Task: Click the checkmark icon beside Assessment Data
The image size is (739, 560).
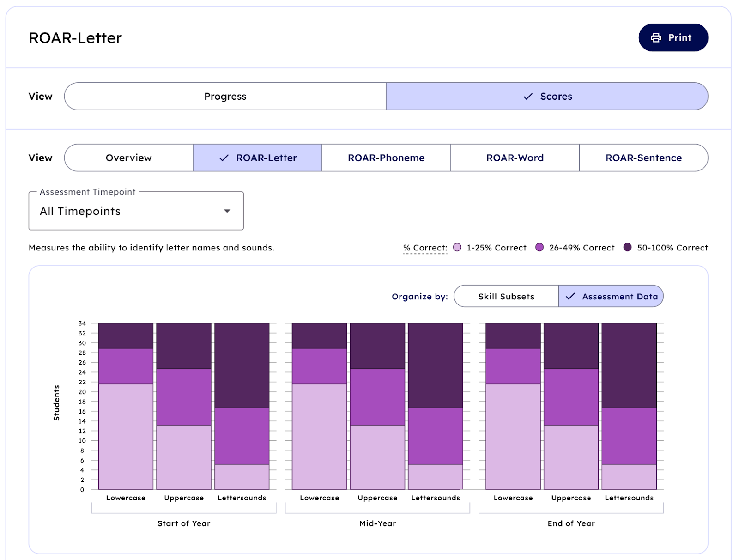Action: pyautogui.click(x=570, y=297)
